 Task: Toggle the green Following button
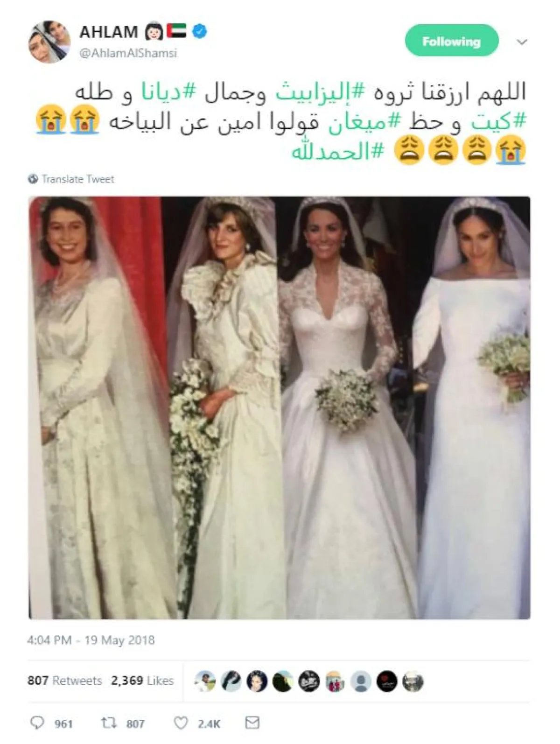451,41
